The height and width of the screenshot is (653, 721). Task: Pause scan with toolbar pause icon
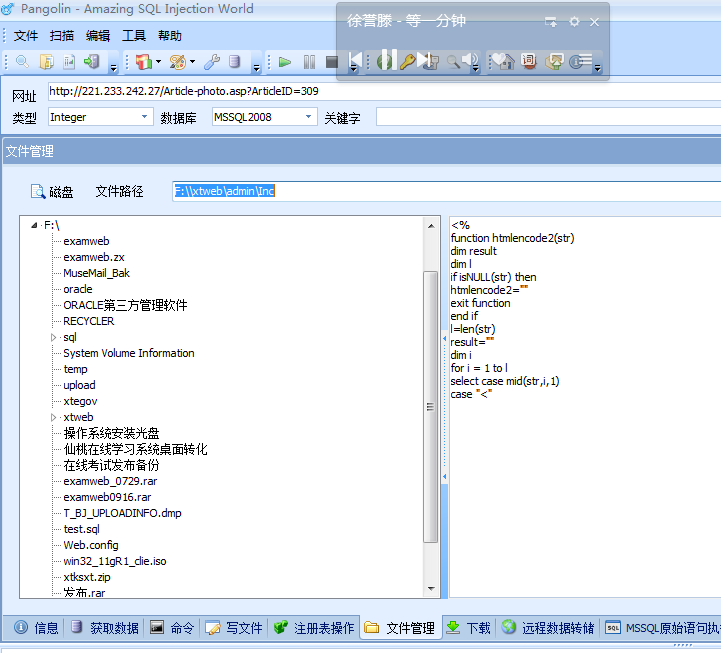[x=309, y=61]
